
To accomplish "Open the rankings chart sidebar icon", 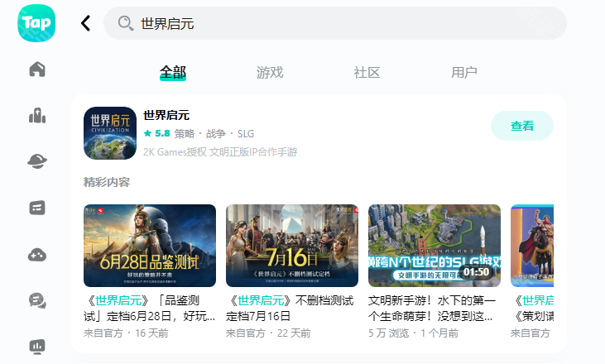I will (x=37, y=115).
